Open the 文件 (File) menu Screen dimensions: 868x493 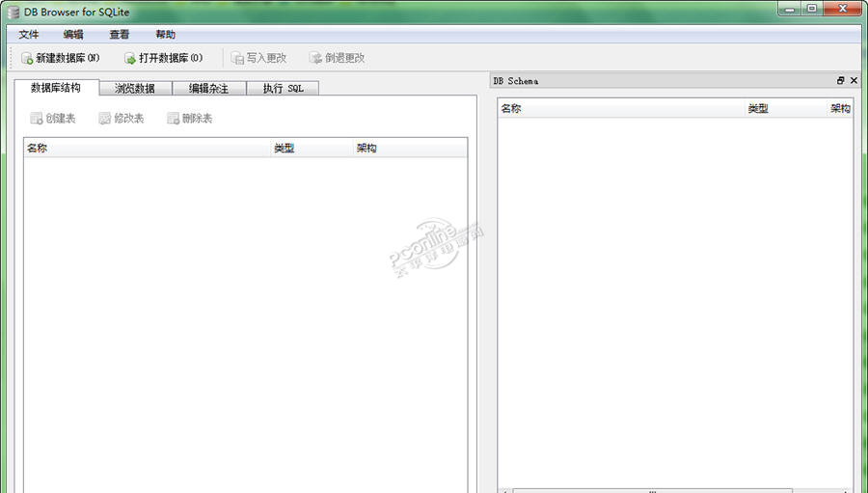(x=29, y=35)
